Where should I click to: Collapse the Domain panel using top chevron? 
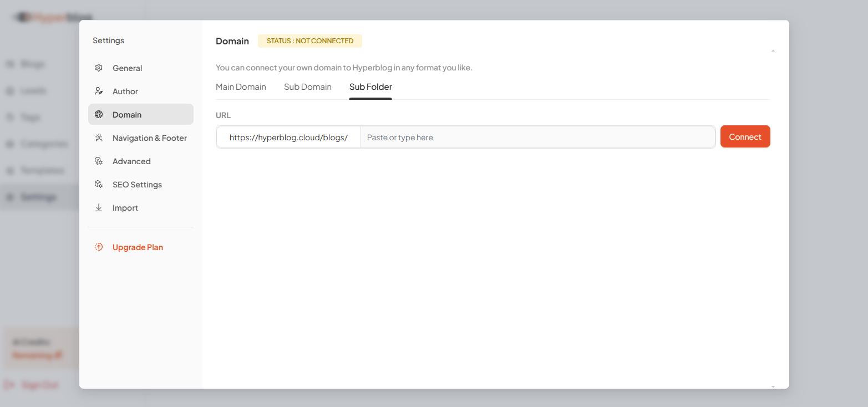coord(773,49)
